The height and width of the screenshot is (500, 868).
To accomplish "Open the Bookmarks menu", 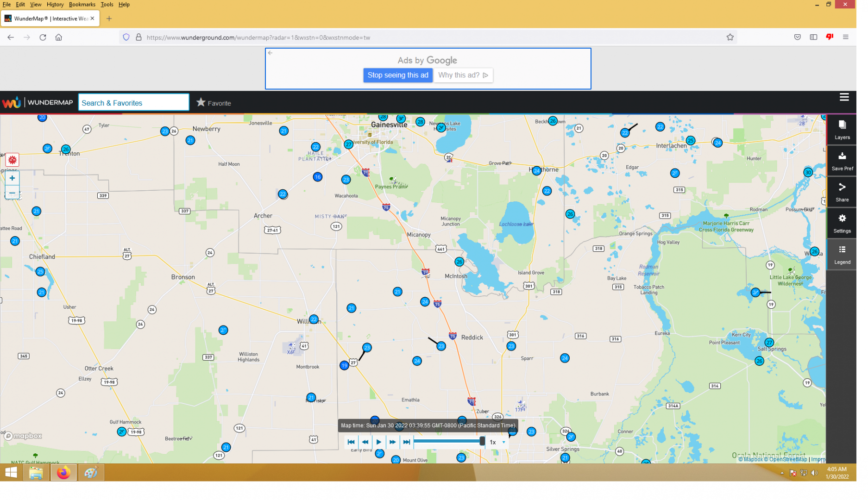I will (83, 5).
